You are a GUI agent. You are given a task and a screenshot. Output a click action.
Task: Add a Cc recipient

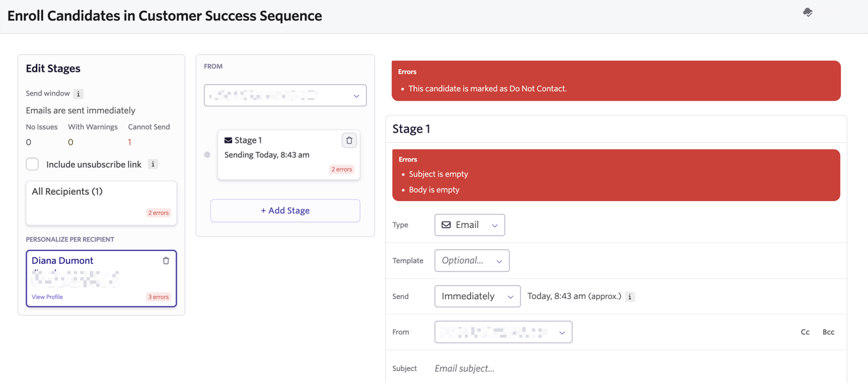click(x=805, y=332)
